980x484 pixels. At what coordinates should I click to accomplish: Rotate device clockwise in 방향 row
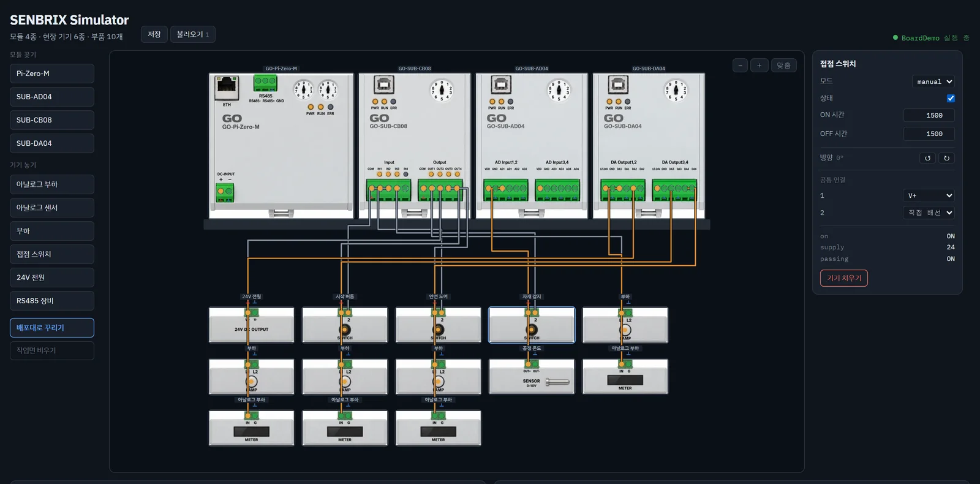(x=946, y=158)
